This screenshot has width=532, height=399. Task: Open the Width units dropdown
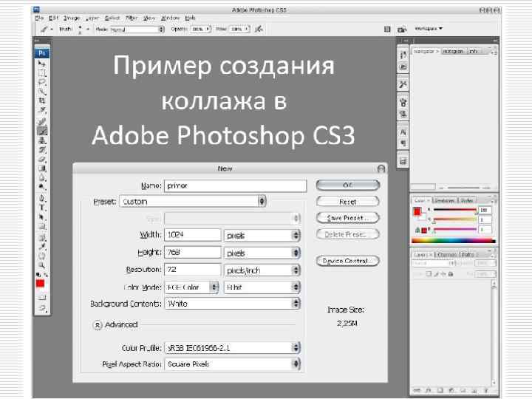(x=262, y=235)
